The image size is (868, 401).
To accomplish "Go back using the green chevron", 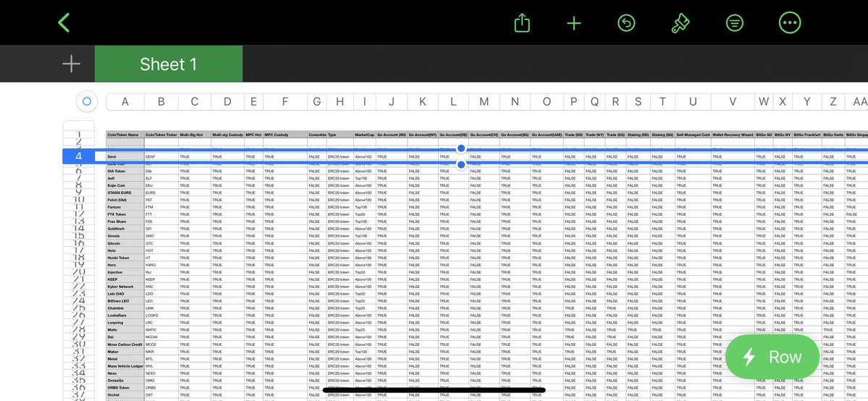I will point(64,22).
